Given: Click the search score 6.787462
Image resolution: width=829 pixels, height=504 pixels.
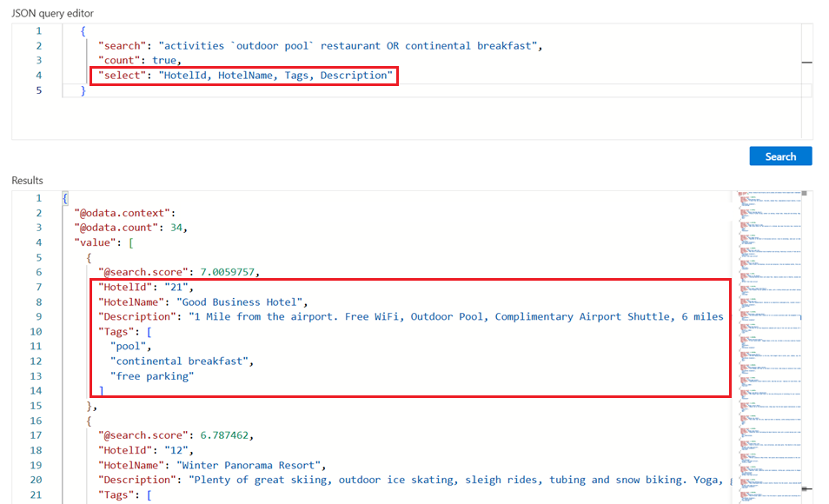Looking at the screenshot, I should pyautogui.click(x=224, y=435).
